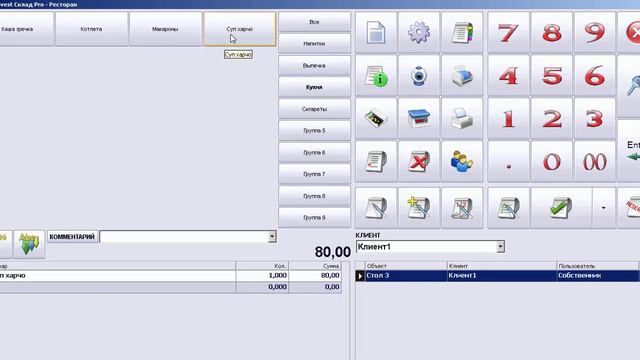The height and width of the screenshot is (360, 640).
Task: Click the blue-lidded scale device icon
Action: [x=419, y=118]
